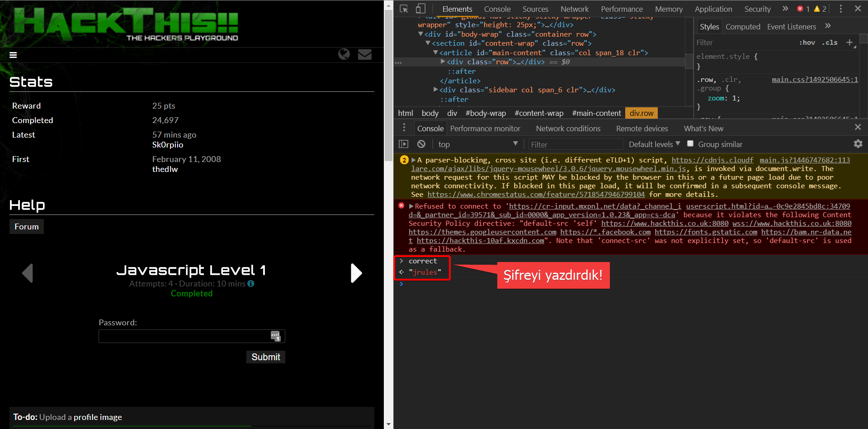868x429 pixels.
Task: Open the Sk0rpiio user profile link
Action: 168,145
